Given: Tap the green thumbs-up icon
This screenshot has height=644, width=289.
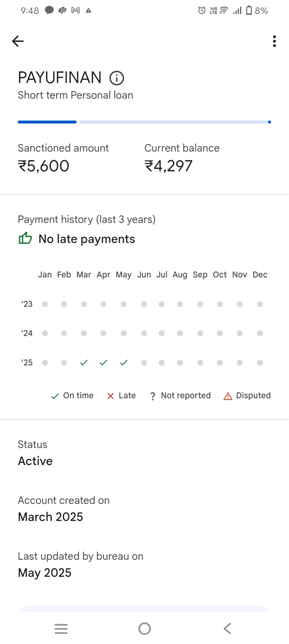Looking at the screenshot, I should coord(25,238).
